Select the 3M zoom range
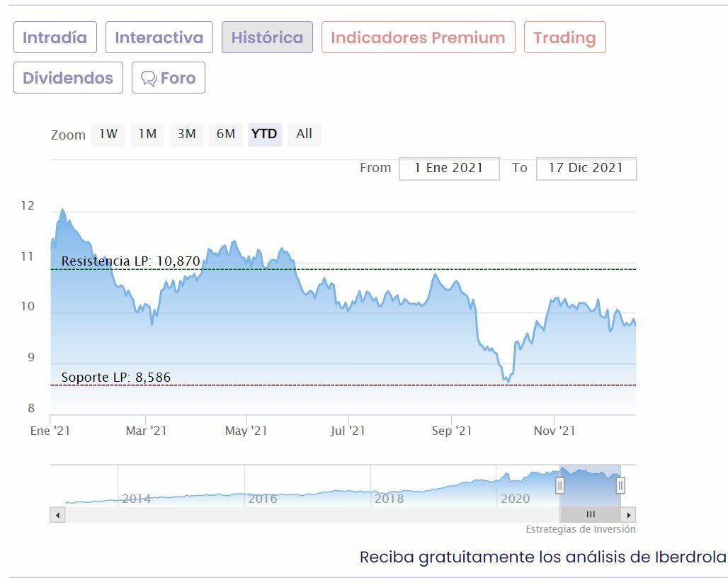 tap(186, 134)
